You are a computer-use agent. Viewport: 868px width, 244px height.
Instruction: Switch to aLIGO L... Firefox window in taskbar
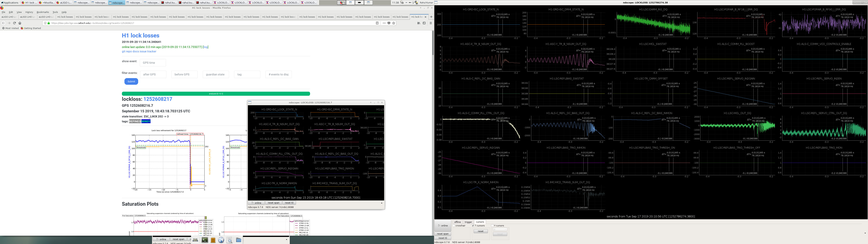[64, 2]
